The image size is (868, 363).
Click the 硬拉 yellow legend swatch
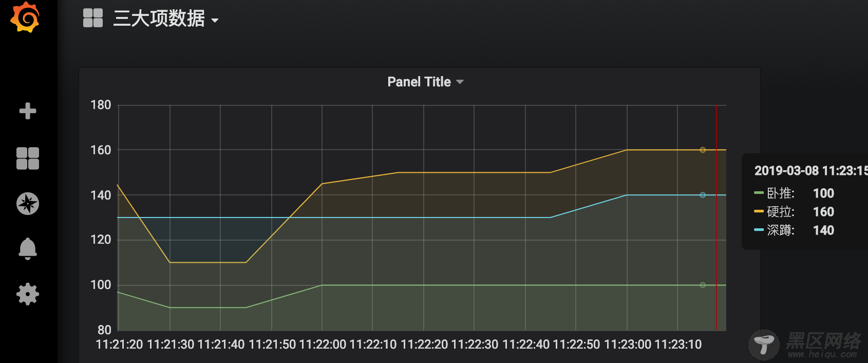tap(759, 211)
